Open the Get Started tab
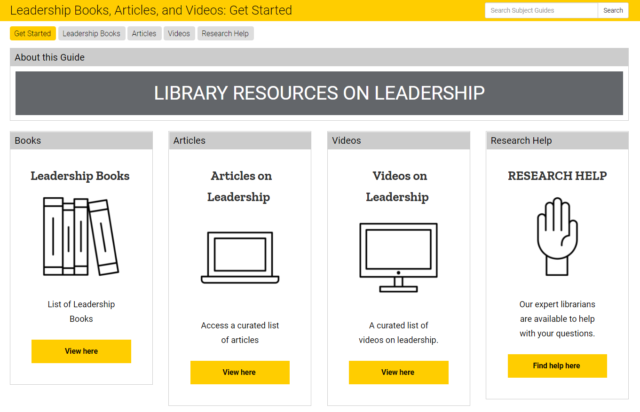Screen dimensions: 640x412 point(33,33)
